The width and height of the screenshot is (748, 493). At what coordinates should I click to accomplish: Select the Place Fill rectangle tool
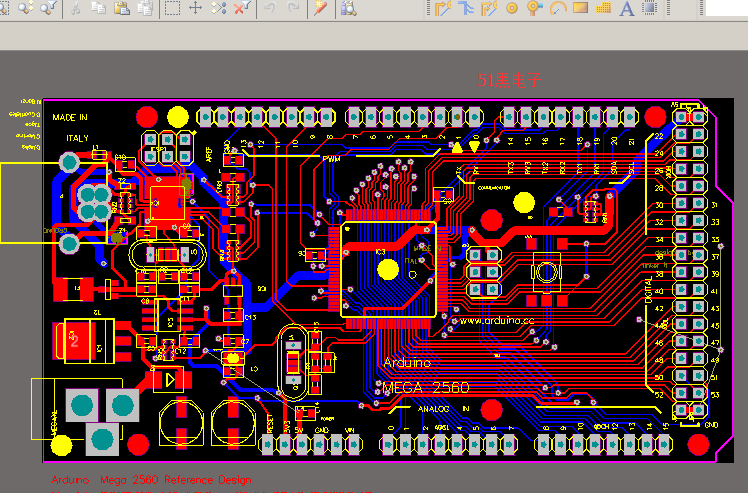581,8
